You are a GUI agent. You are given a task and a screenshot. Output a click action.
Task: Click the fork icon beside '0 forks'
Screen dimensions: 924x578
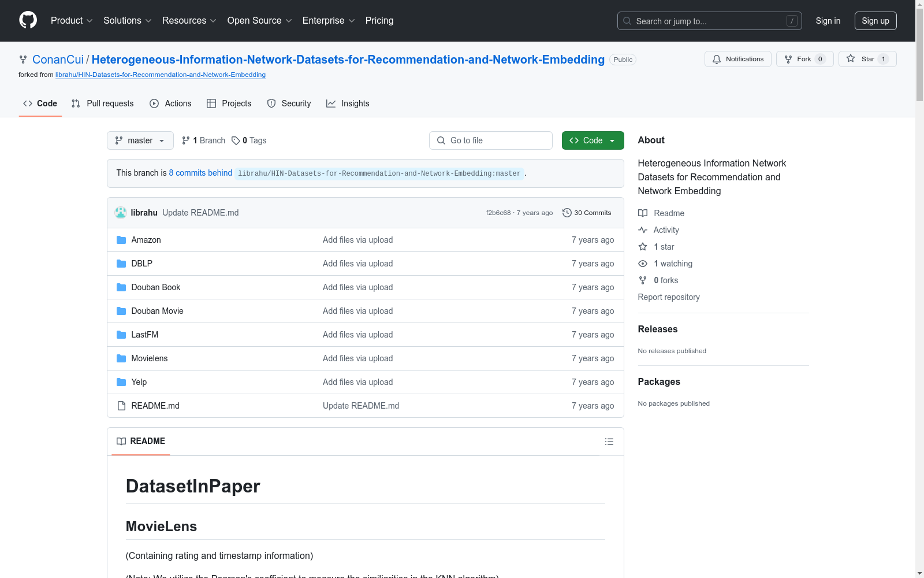click(643, 280)
